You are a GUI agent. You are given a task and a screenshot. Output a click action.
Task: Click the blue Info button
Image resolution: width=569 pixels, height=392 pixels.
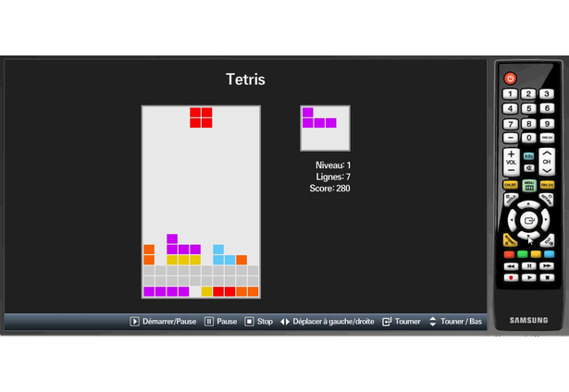click(528, 156)
